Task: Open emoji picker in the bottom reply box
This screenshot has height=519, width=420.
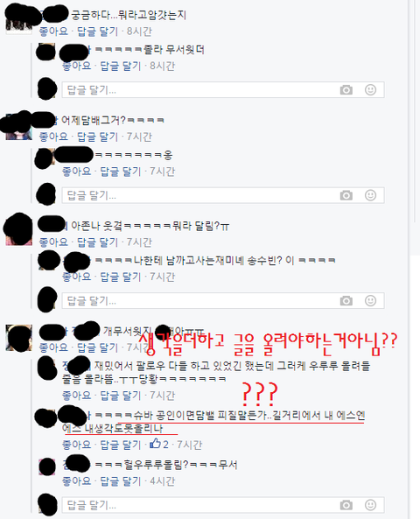Action: coord(370,505)
